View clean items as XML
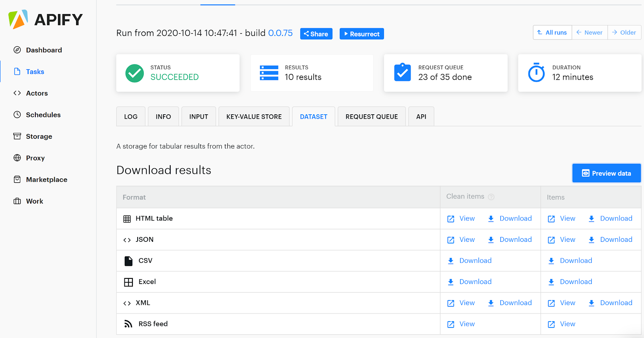This screenshot has width=644, height=338. tap(461, 303)
